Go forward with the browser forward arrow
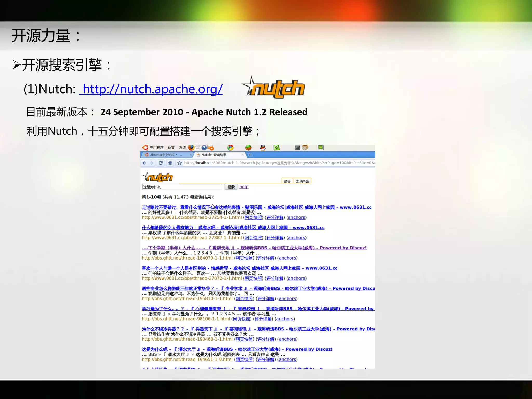Image resolution: width=532 pixels, height=399 pixels. click(x=152, y=163)
